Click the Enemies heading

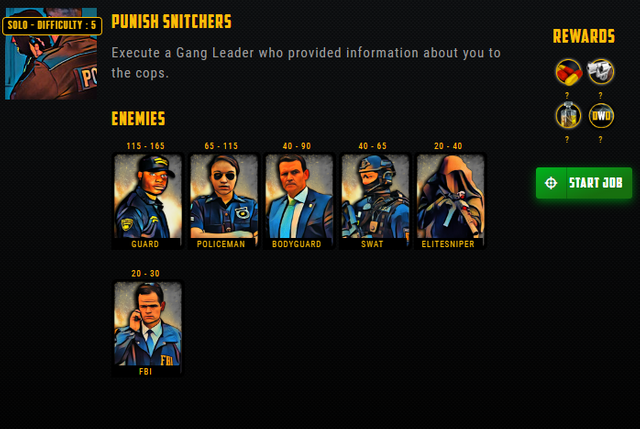(138, 119)
